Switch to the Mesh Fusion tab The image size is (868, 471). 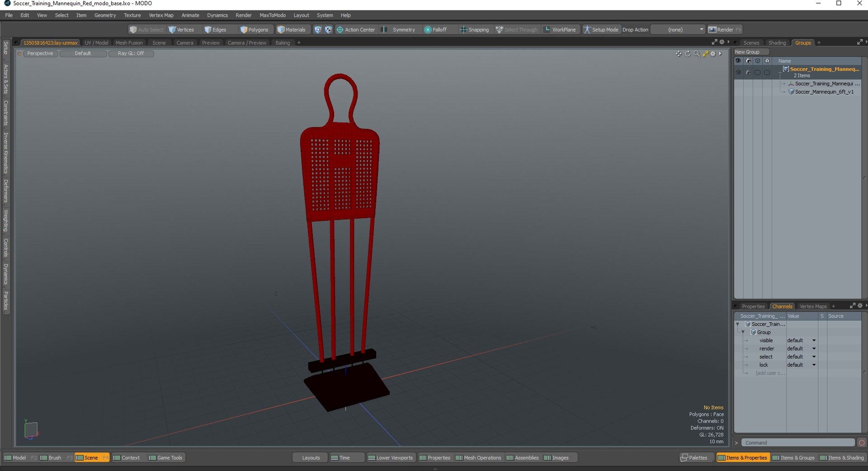pos(129,43)
